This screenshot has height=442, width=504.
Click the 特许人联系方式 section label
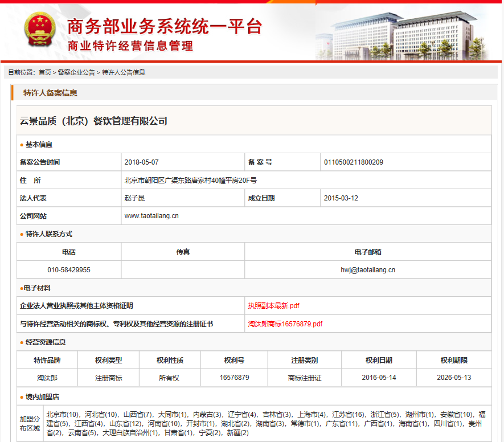[49, 234]
